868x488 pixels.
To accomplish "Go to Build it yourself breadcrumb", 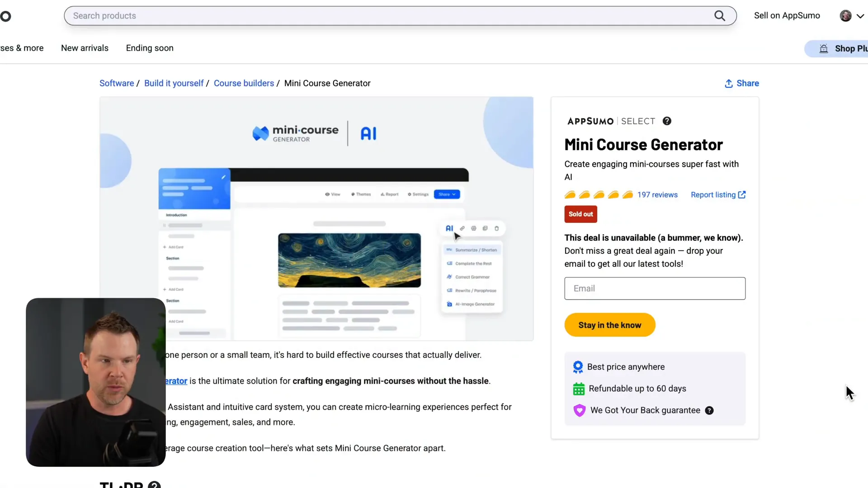I will tap(174, 84).
